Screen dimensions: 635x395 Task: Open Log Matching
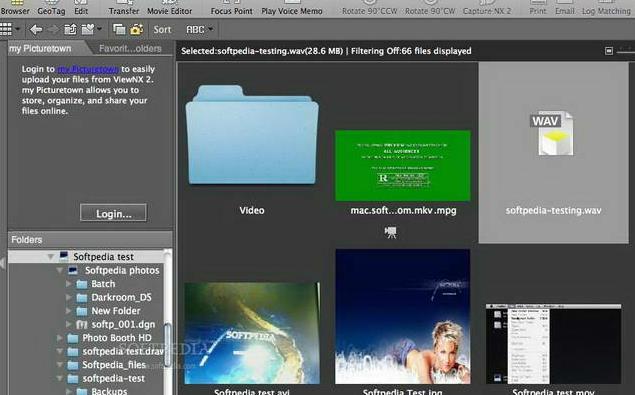click(x=606, y=8)
